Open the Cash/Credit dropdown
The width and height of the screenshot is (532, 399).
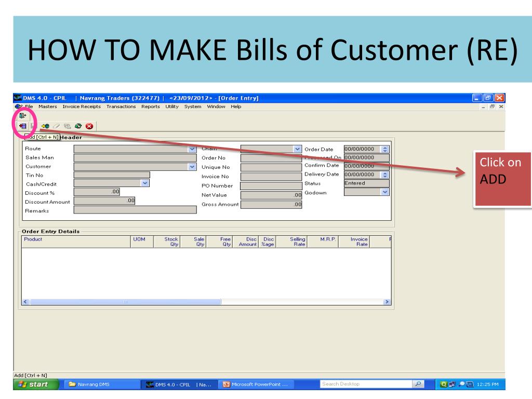tap(145, 183)
